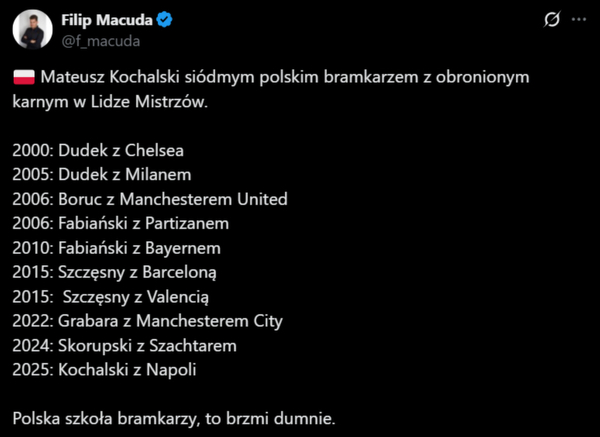Click the Grok icon in tweet header

point(549,20)
